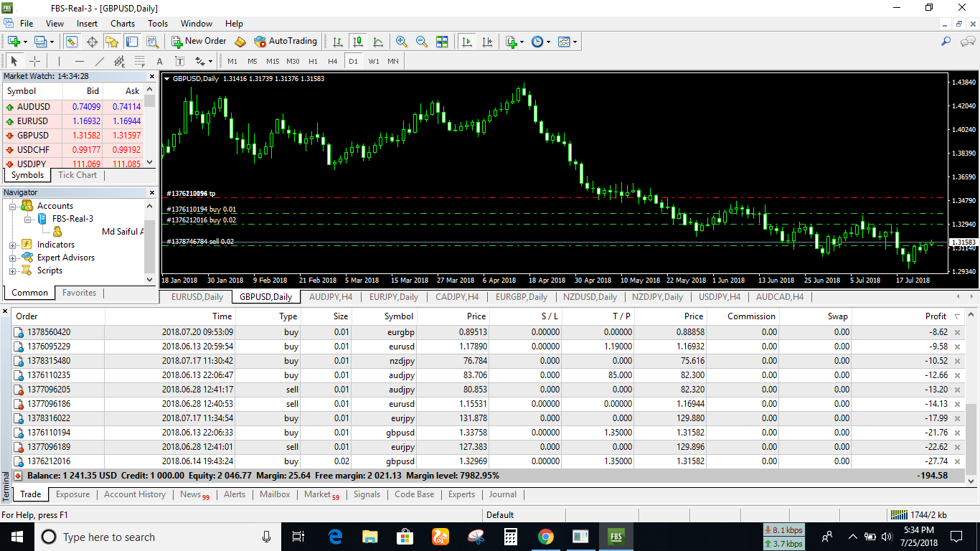Click the Zoom In magnifier icon
Viewport: 980px width, 551px height.
tap(402, 42)
